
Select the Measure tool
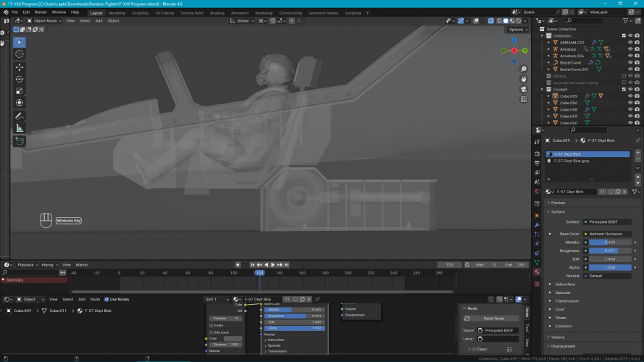click(20, 128)
